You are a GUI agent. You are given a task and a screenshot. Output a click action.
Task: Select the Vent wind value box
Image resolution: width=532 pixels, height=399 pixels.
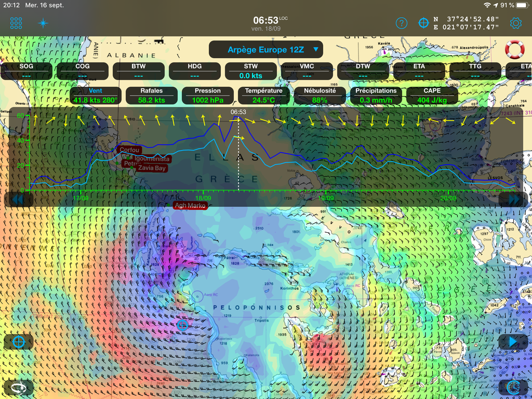point(96,96)
